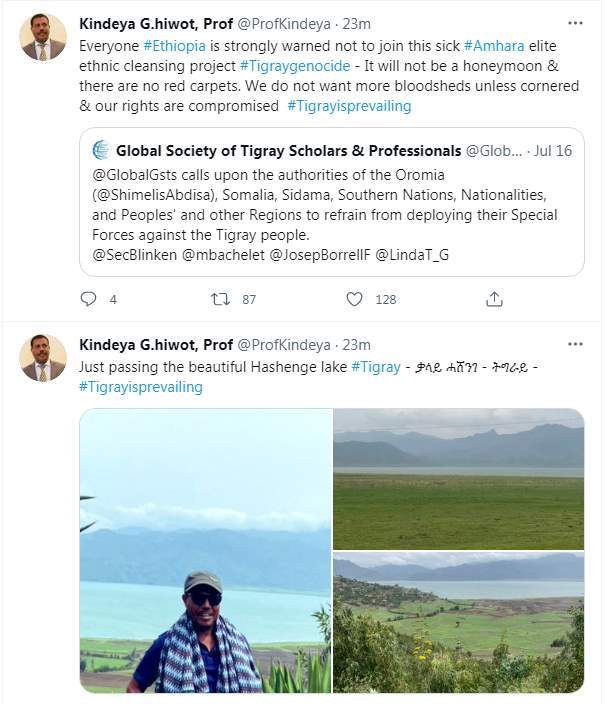
Task: Click the profile avatar on the first tweet
Action: pos(43,38)
